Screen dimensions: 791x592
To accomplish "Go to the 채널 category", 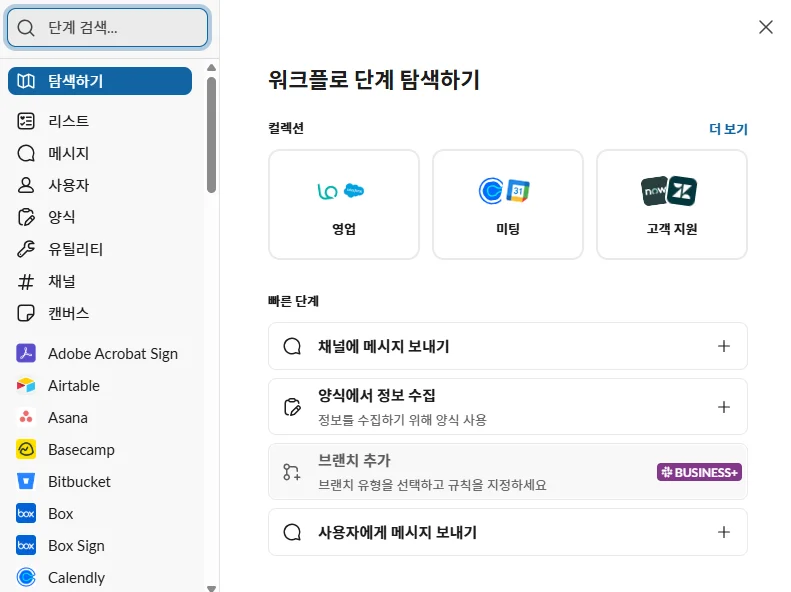I will (61, 281).
